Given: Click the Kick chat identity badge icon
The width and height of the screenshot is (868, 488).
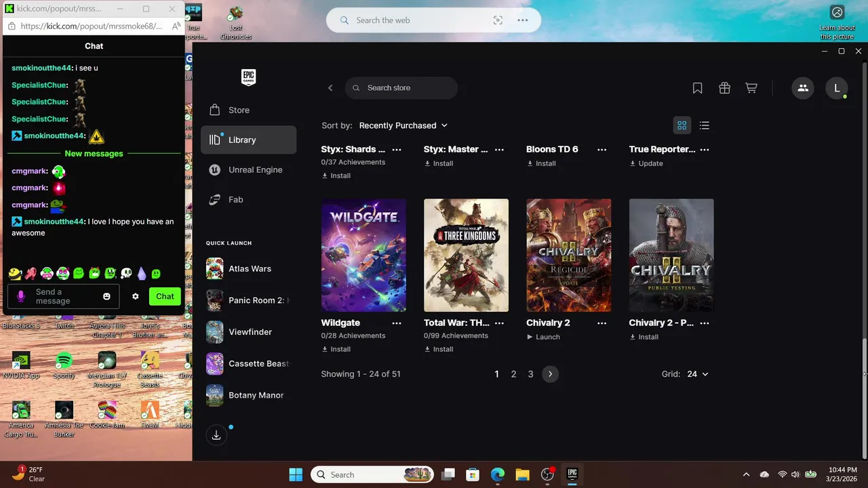Looking at the screenshot, I should coord(21,296).
